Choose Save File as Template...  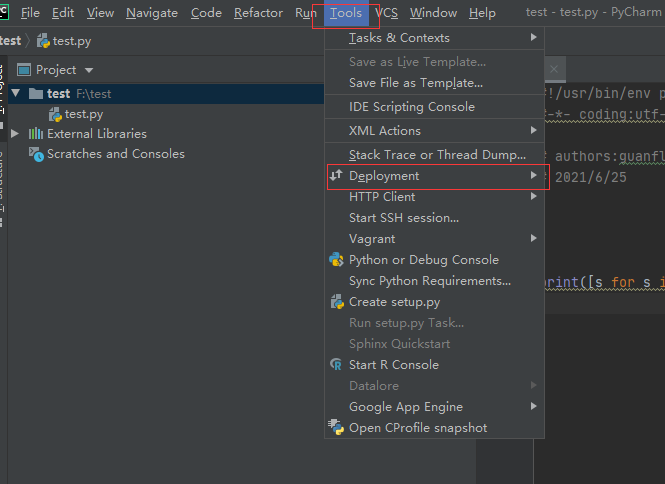click(434, 83)
